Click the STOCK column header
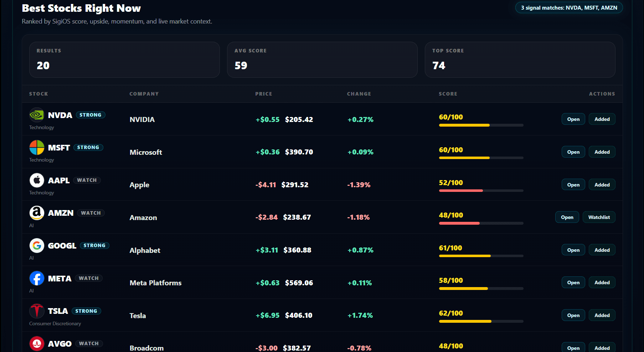Screen dimensions: 644x352 click(x=38, y=94)
